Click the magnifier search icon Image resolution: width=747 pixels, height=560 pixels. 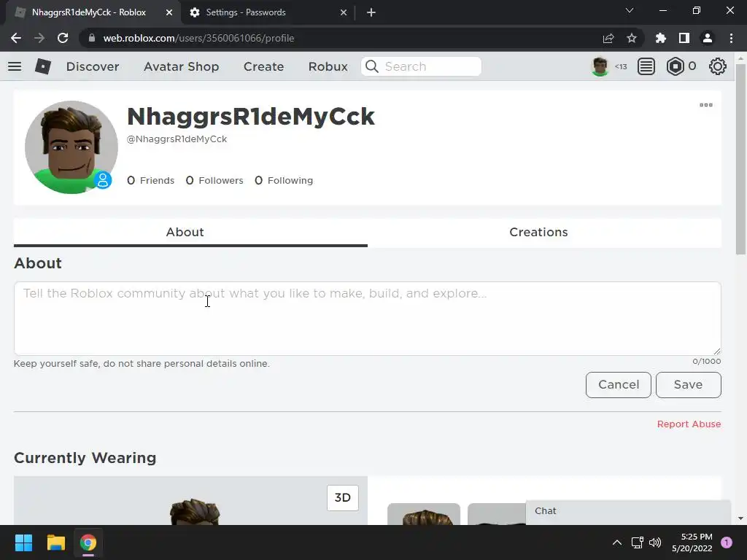371,66
